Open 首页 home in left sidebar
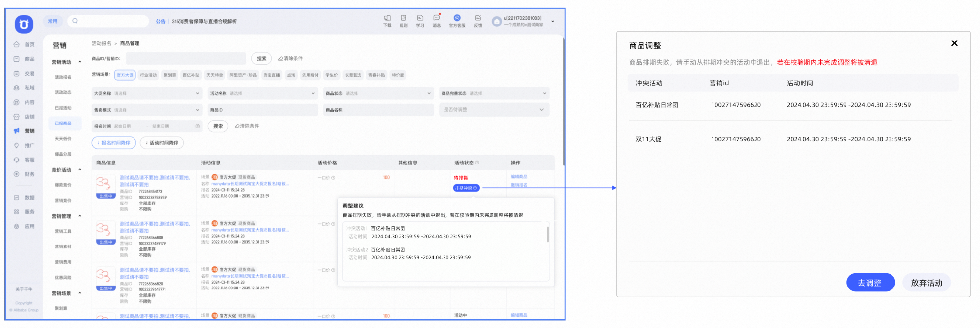The image size is (980, 328). pyautogui.click(x=24, y=44)
